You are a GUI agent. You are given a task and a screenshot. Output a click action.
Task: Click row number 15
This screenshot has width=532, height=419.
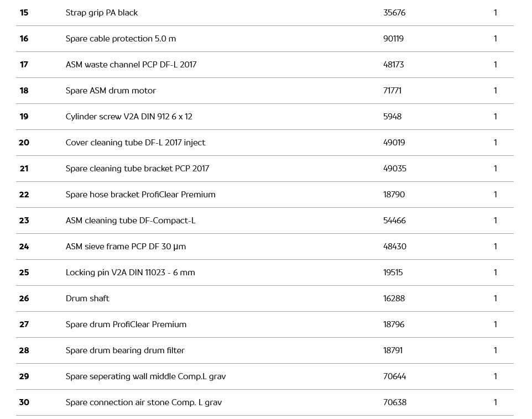(x=24, y=13)
